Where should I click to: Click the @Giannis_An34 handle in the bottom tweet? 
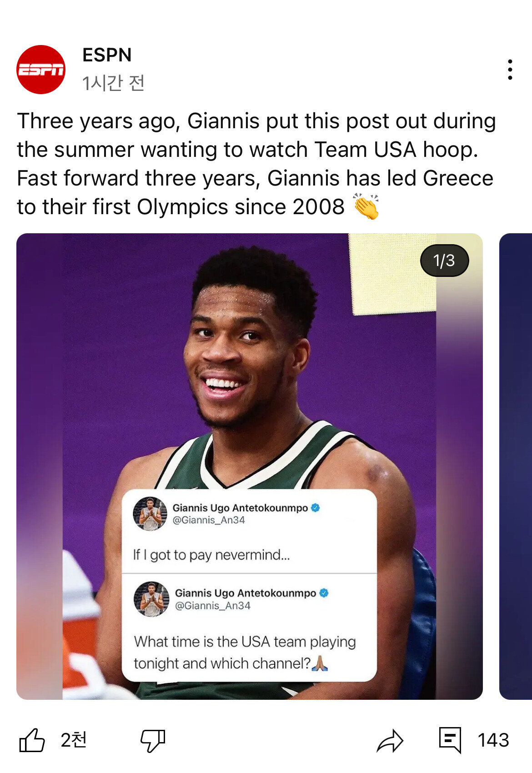tap(213, 606)
